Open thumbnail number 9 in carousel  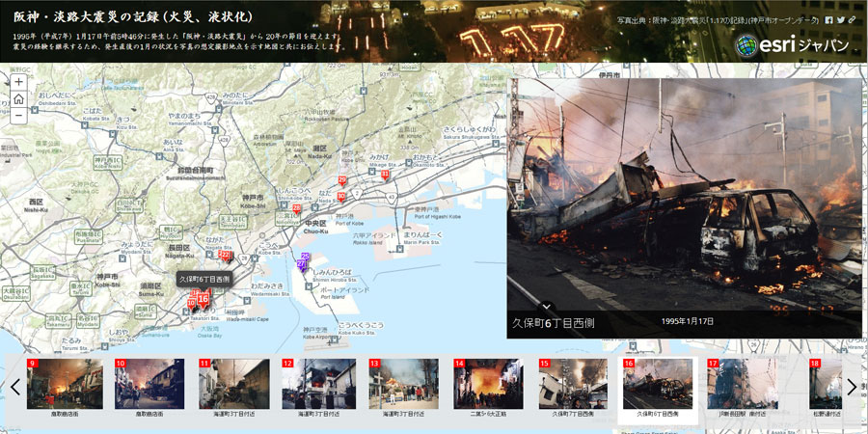coord(65,385)
